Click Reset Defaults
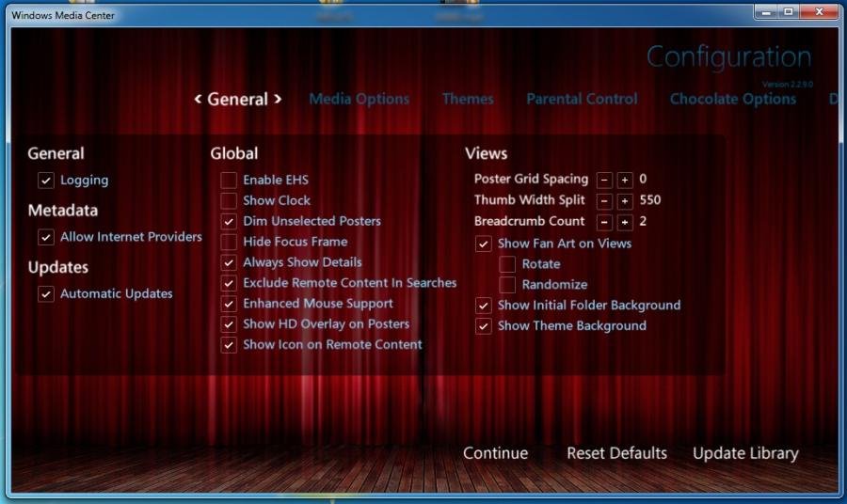Screen dimensions: 847x504 (616, 453)
